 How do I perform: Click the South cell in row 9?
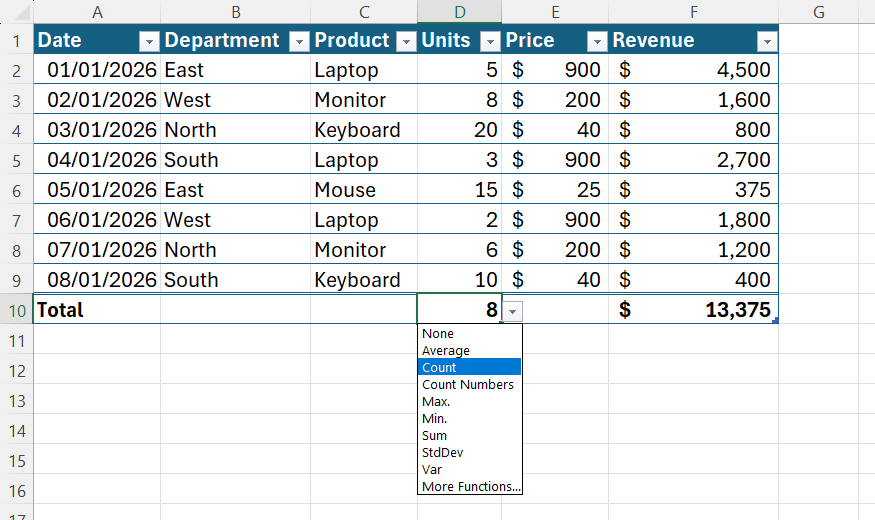pos(235,280)
